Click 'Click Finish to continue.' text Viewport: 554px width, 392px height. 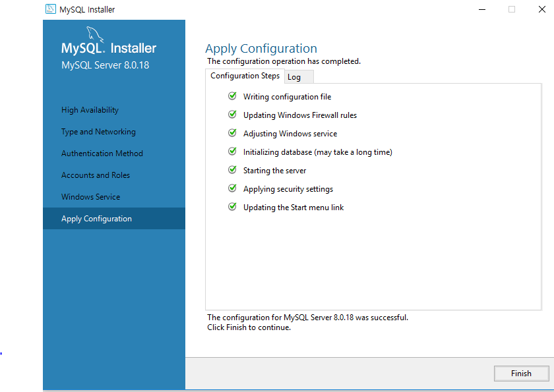pos(249,327)
